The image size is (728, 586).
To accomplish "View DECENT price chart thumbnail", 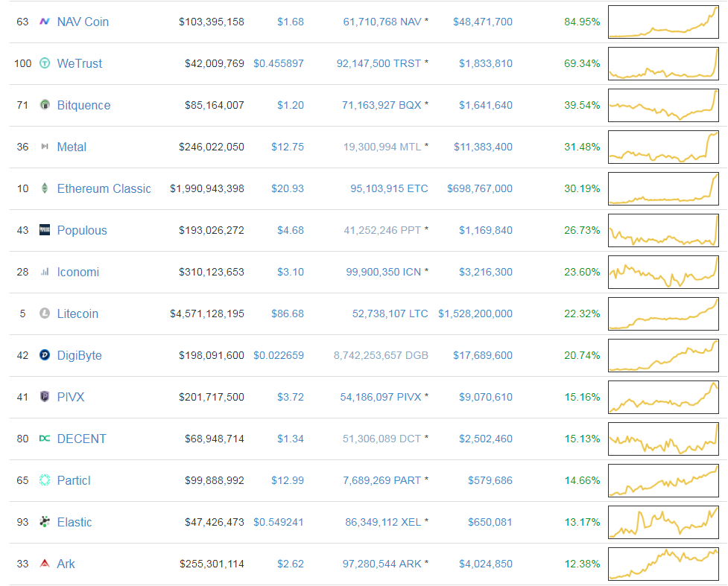I will tap(663, 439).
